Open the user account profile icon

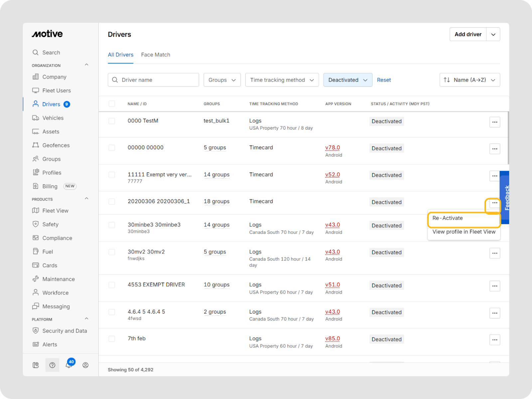point(85,365)
